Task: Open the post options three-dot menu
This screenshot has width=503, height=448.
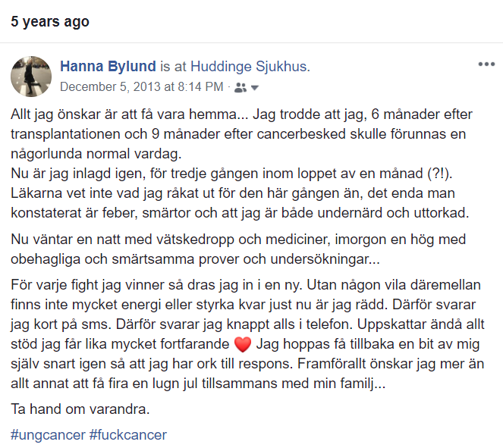Action: 486,64
